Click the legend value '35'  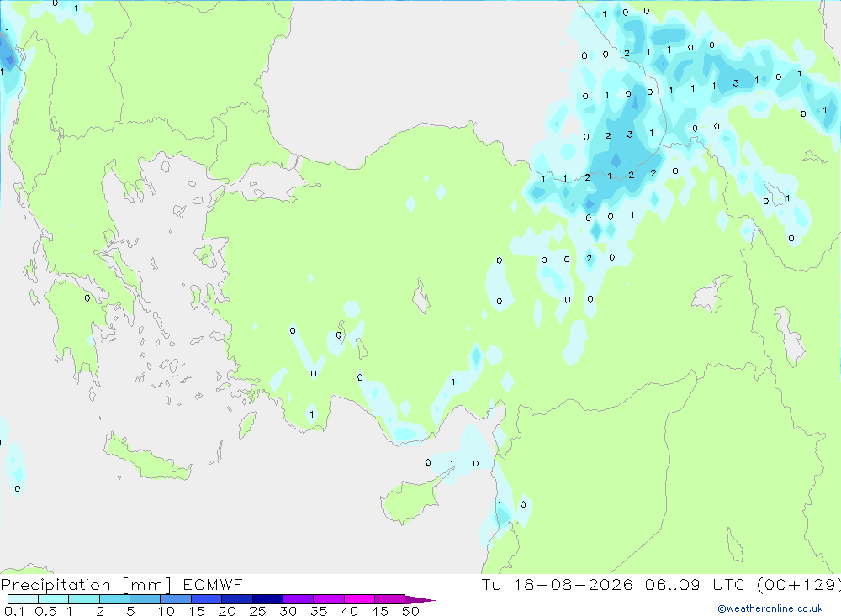(x=319, y=611)
